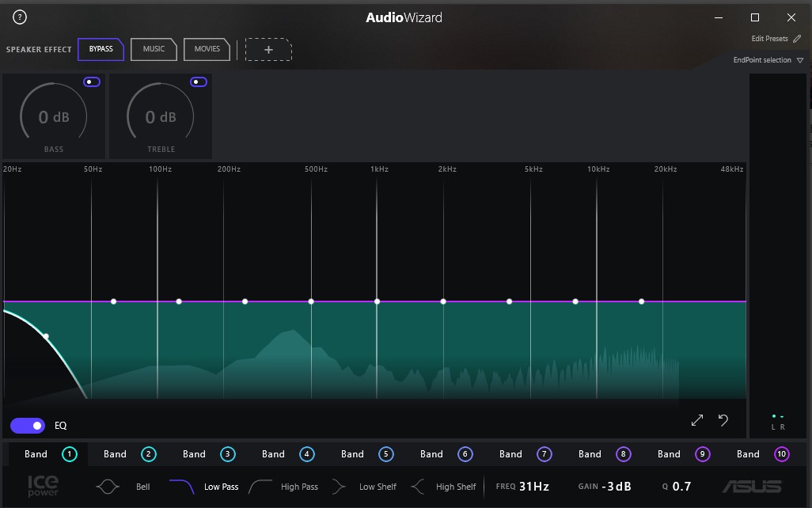Pick the High Pass filter icon
Image resolution: width=812 pixels, height=508 pixels.
pos(261,487)
